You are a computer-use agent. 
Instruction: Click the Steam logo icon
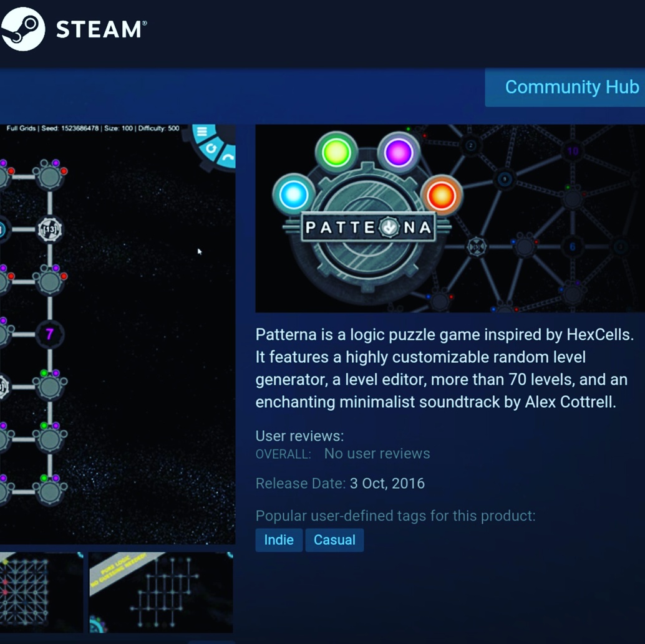click(23, 29)
